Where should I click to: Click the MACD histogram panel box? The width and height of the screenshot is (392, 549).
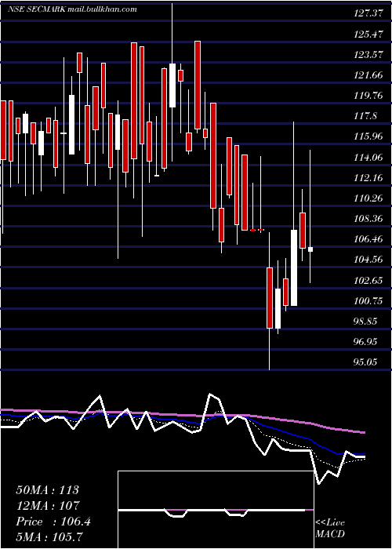[x=216, y=510]
